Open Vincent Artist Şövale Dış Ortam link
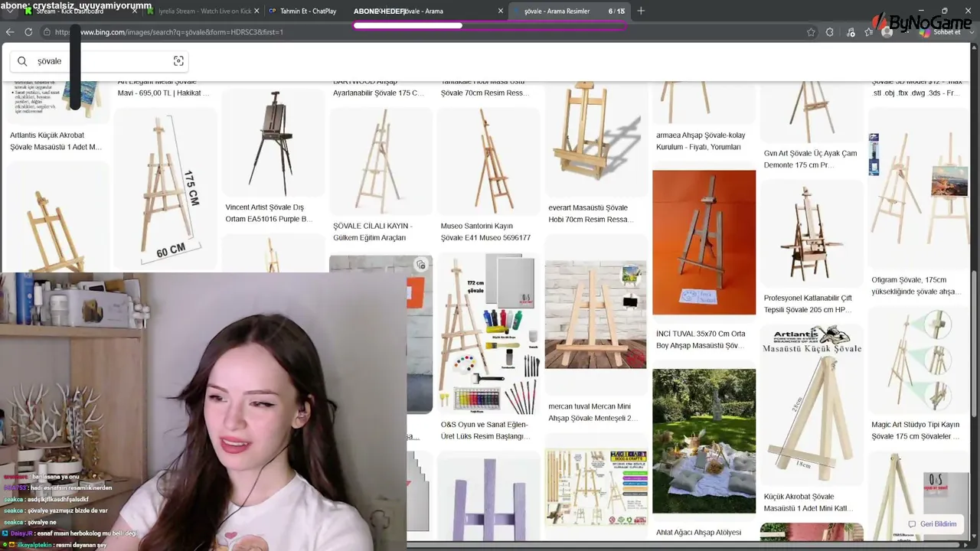The height and width of the screenshot is (551, 980). pyautogui.click(x=269, y=213)
